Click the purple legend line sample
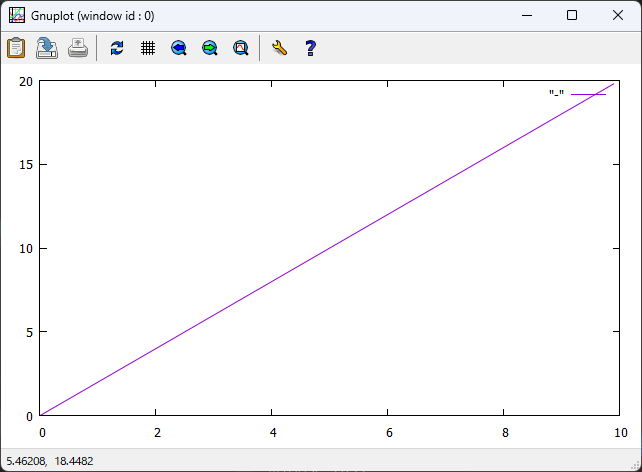The image size is (642, 472). pos(588,94)
